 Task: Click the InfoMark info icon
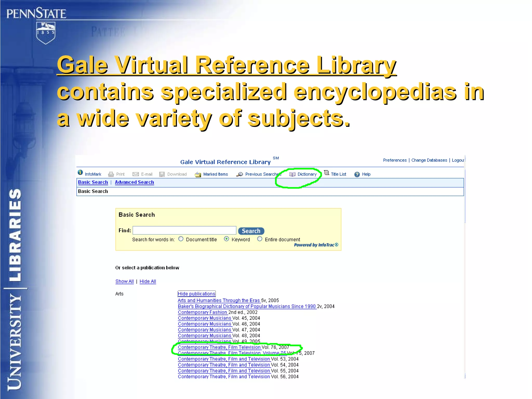pos(80,172)
